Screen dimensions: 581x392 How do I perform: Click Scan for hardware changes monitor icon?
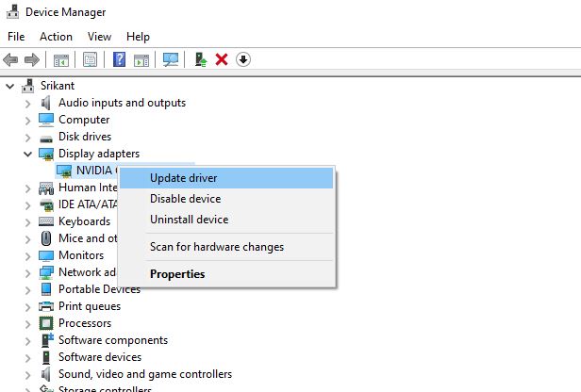(171, 59)
